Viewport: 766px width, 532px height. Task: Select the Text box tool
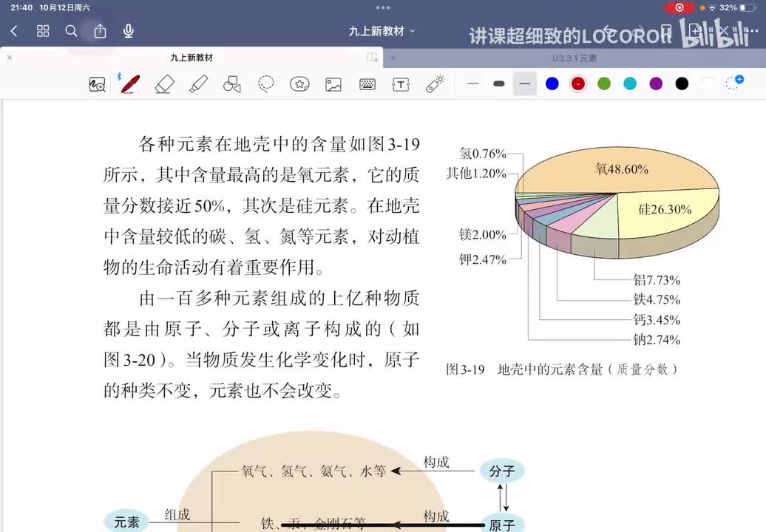(x=401, y=84)
